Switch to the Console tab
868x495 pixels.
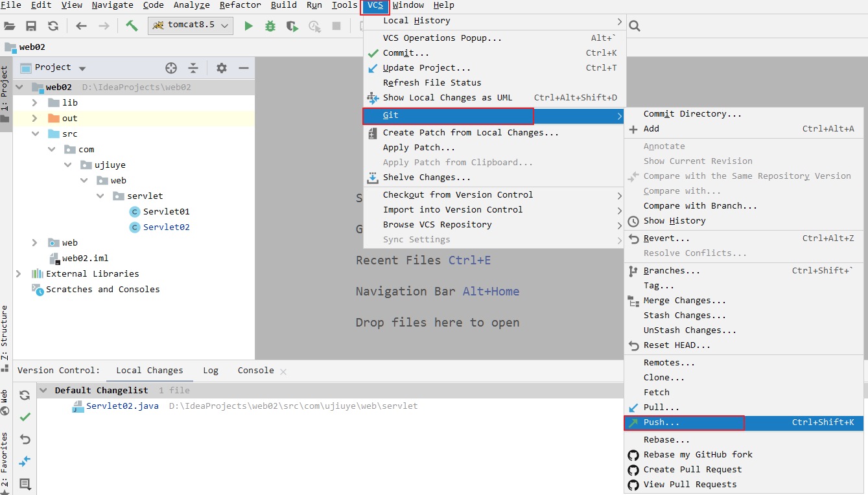click(x=255, y=371)
